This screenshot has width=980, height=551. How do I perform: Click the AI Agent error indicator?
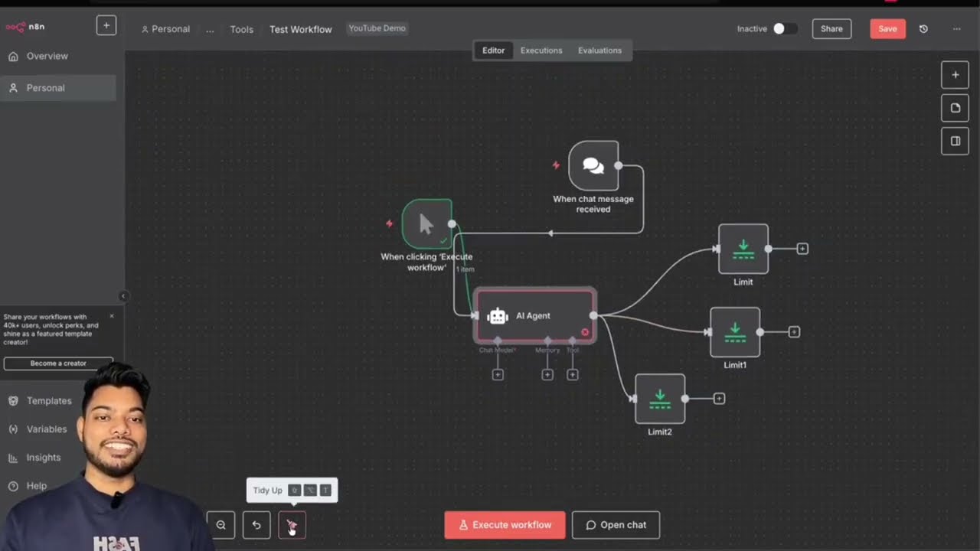[x=585, y=332]
